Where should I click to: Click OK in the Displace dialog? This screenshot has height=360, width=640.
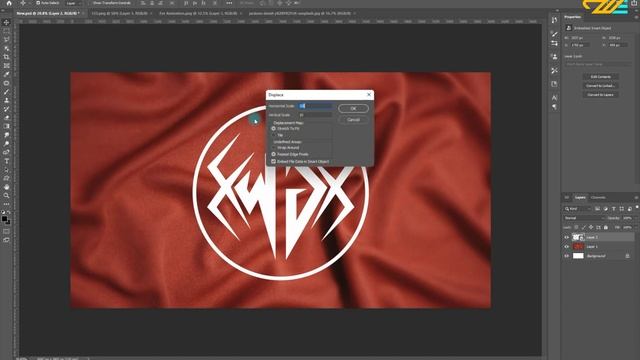click(x=353, y=109)
